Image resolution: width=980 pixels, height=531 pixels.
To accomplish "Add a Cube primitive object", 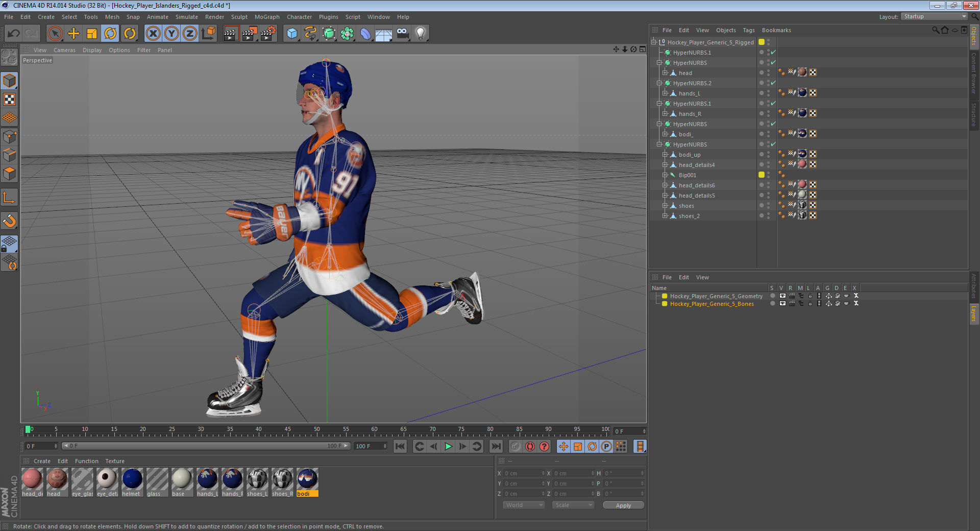I will point(292,34).
